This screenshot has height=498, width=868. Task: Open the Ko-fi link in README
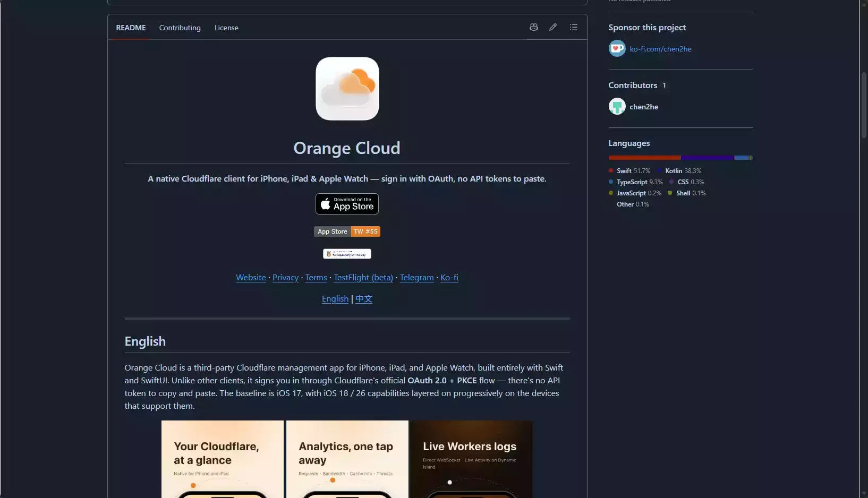pos(449,277)
